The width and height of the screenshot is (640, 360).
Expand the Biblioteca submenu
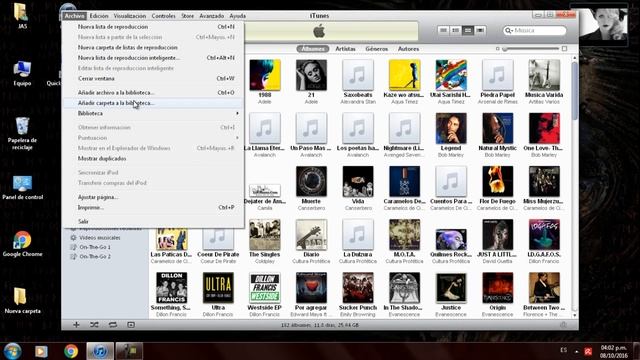(x=153, y=113)
